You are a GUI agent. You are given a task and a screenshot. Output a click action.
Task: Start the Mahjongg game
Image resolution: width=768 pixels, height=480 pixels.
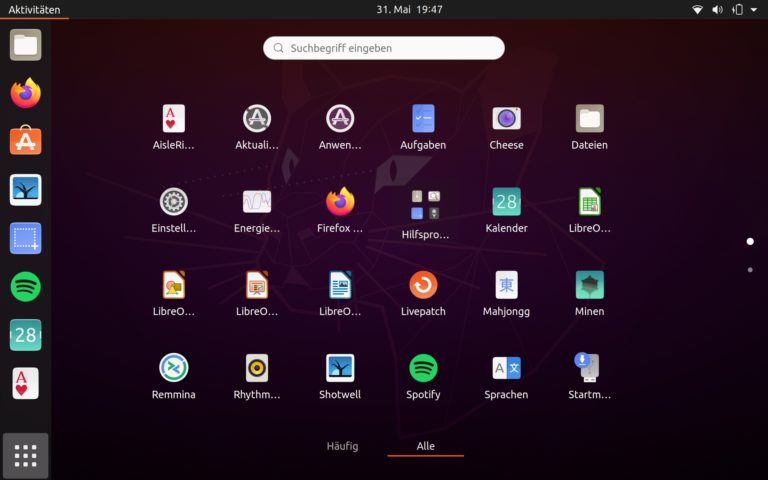506,285
